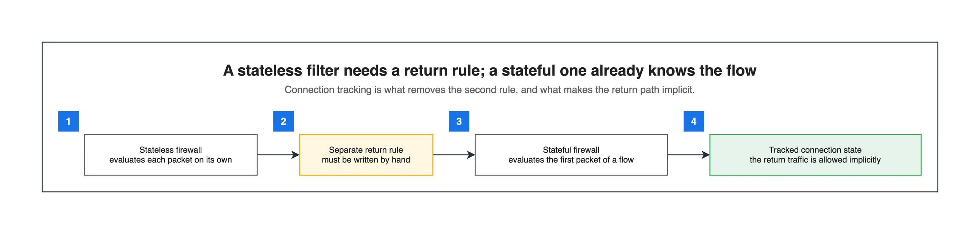Click the 'Stateful firewall' heading line
The height and width of the screenshot is (234, 980).
click(x=571, y=150)
